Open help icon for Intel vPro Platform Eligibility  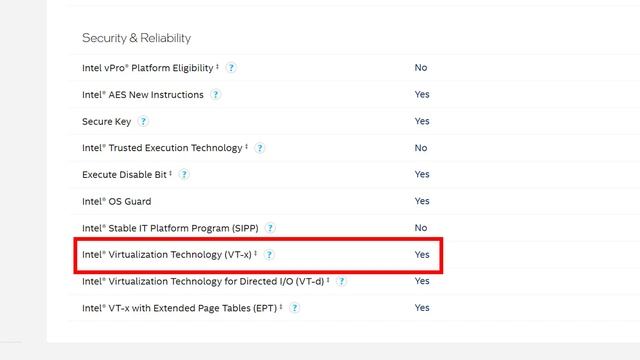pos(231,68)
